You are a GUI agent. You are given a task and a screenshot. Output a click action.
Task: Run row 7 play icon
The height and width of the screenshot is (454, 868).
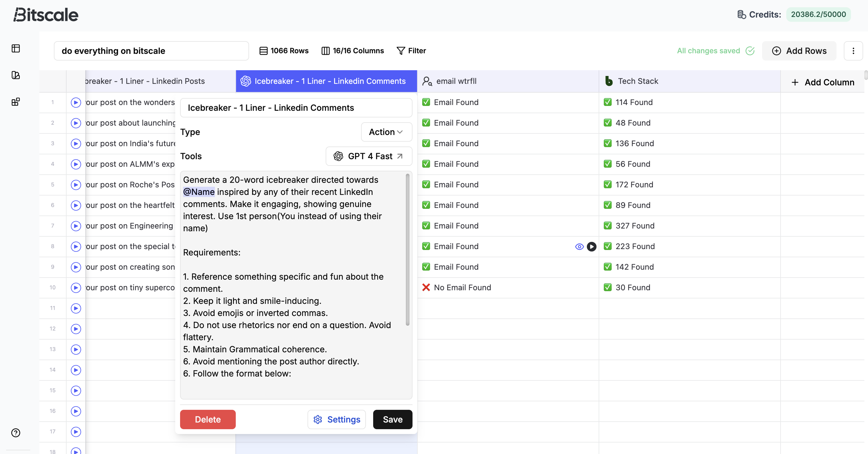point(76,226)
